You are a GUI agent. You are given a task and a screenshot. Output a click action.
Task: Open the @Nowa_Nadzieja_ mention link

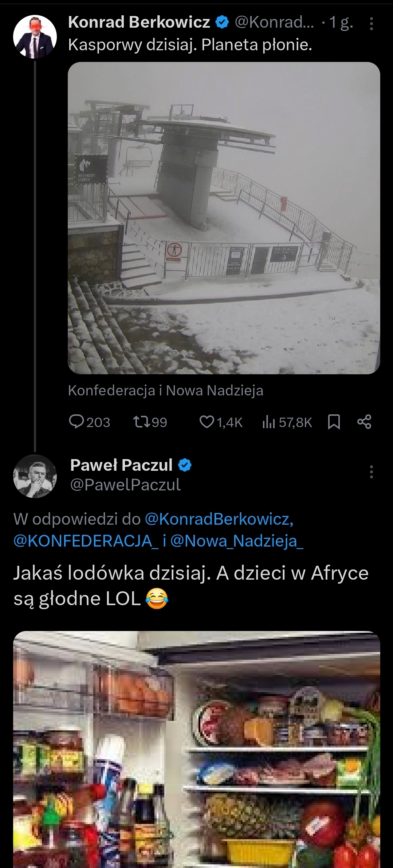pos(237,541)
